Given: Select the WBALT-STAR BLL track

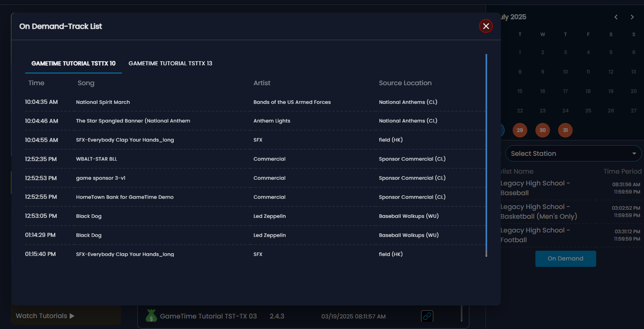Looking at the screenshot, I should pyautogui.click(x=96, y=159).
